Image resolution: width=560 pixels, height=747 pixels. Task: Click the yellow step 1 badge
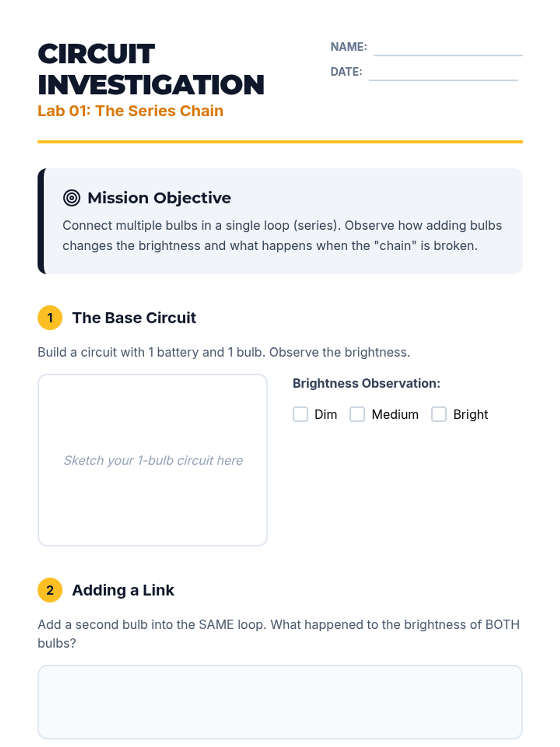[50, 318]
